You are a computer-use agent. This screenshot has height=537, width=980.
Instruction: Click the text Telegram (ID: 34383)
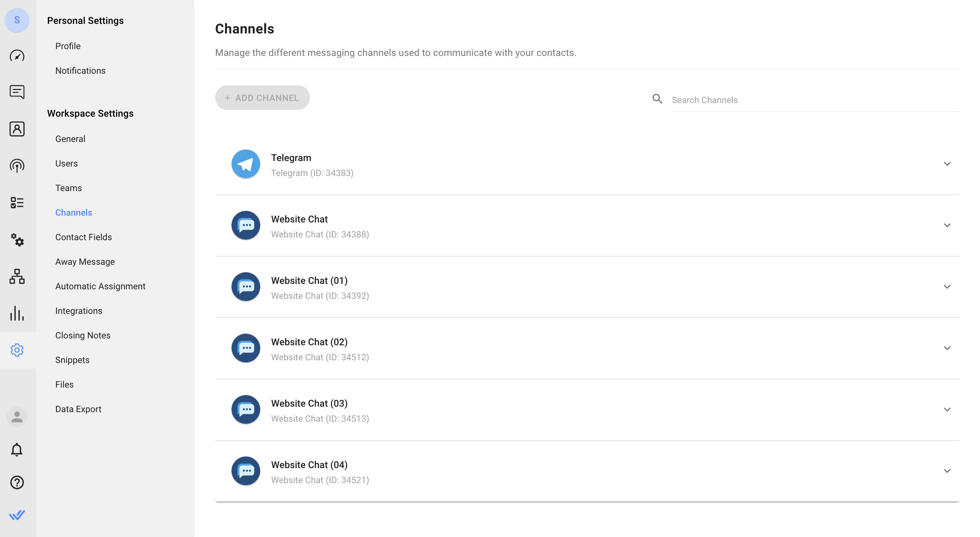(312, 173)
